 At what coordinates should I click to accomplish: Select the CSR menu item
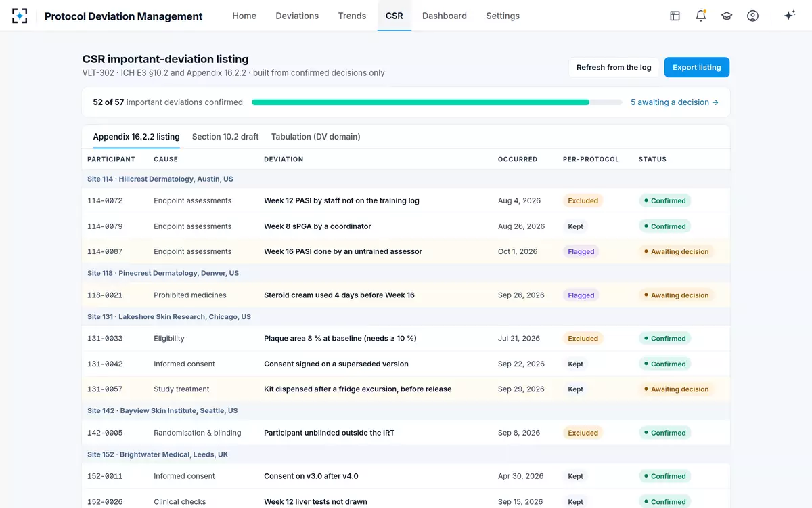click(394, 16)
